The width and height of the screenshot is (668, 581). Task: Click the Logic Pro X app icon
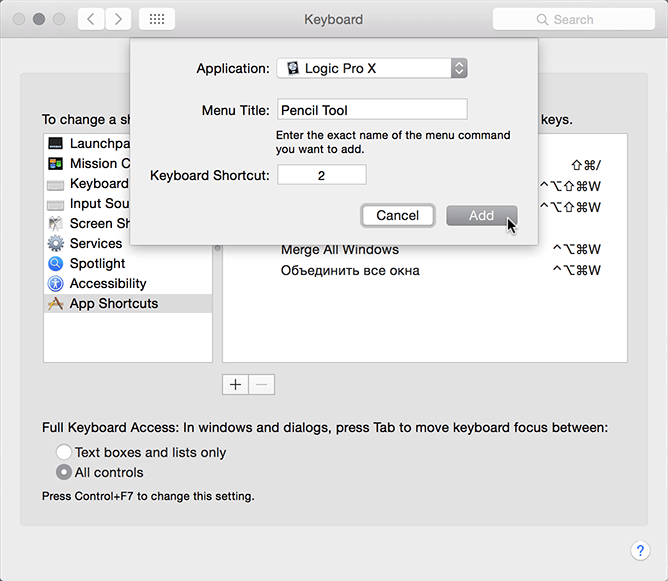(x=293, y=68)
